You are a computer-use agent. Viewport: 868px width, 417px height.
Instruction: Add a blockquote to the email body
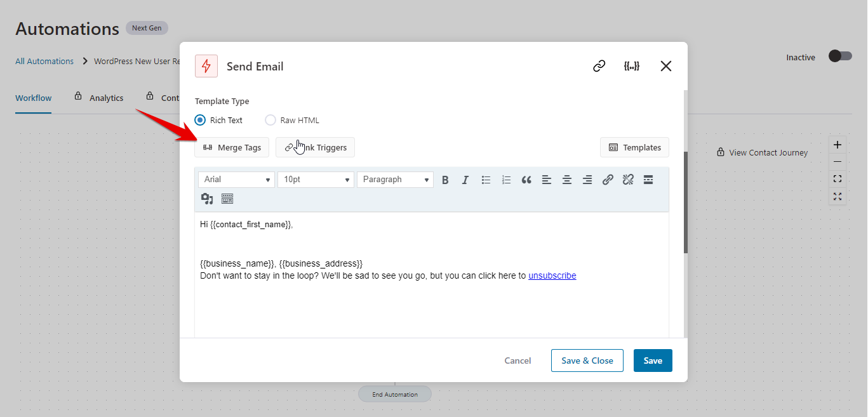pyautogui.click(x=526, y=180)
